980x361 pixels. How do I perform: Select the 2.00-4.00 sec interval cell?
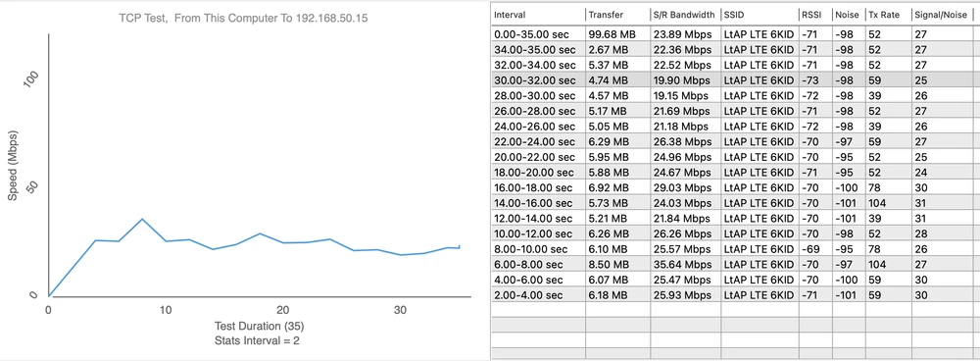click(538, 294)
